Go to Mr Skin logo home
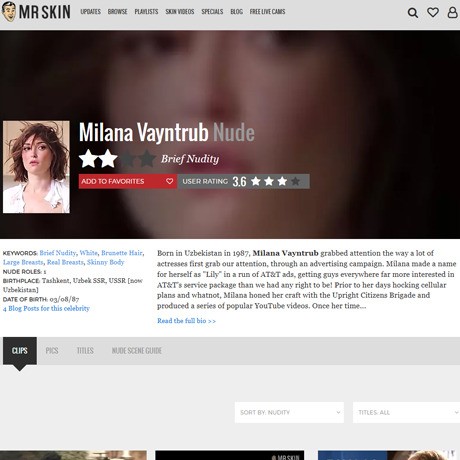460x460 pixels. point(36,12)
